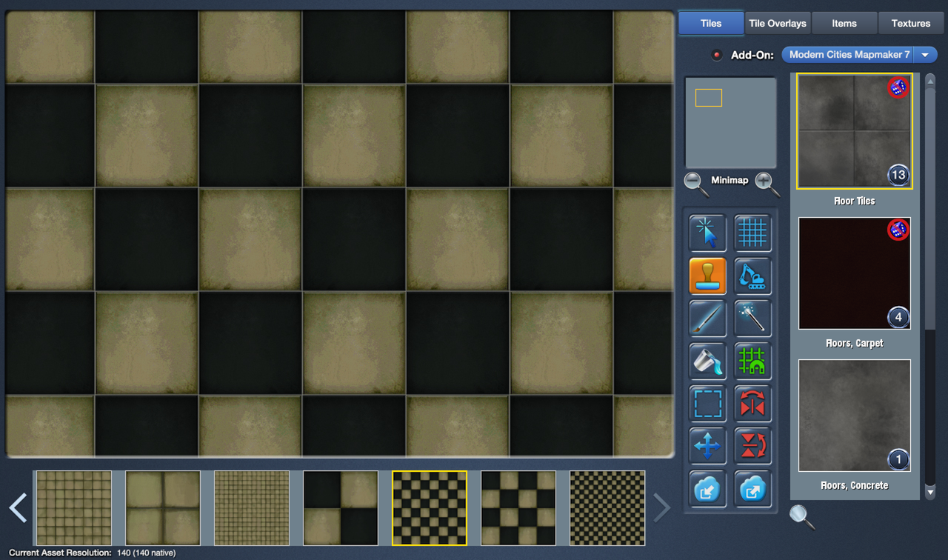Select the excavator demolish tool
This screenshot has height=560, width=948.
(752, 276)
